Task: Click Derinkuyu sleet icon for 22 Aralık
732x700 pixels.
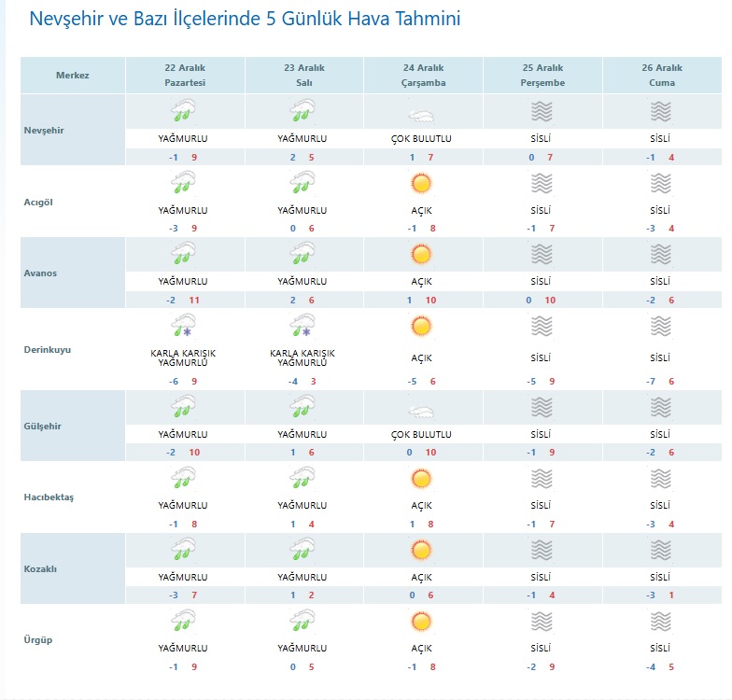Action: tap(184, 327)
